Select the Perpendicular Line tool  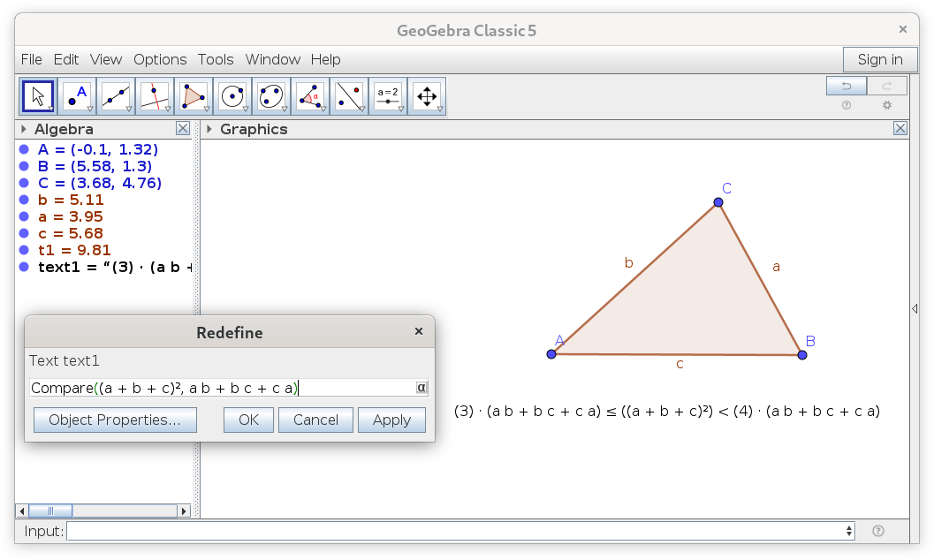coord(155,95)
